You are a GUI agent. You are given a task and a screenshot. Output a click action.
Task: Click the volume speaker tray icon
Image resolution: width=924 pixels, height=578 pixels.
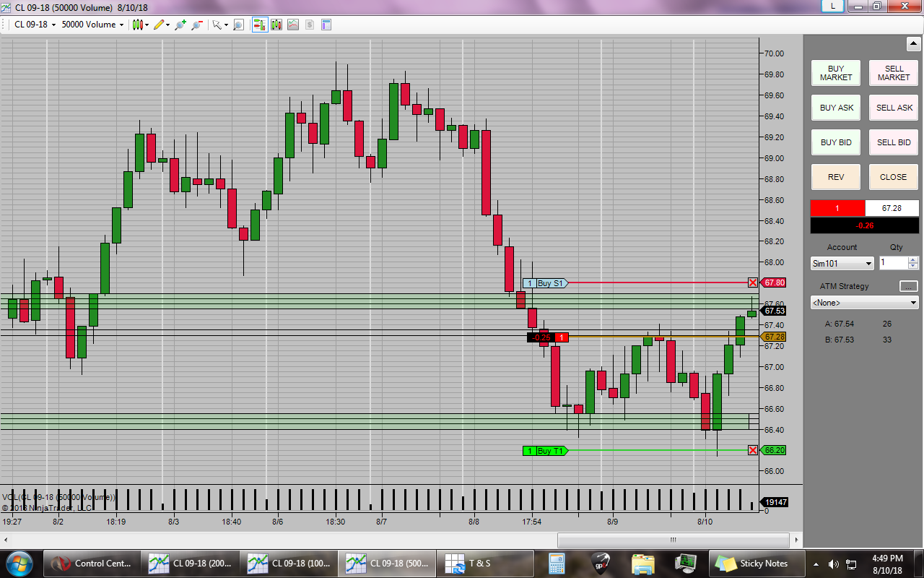[834, 564]
